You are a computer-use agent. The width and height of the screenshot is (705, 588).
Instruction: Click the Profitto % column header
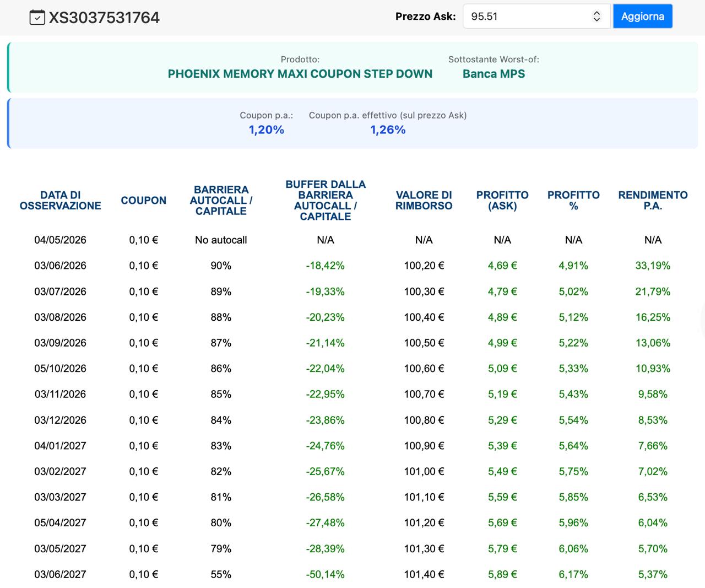pyautogui.click(x=573, y=201)
